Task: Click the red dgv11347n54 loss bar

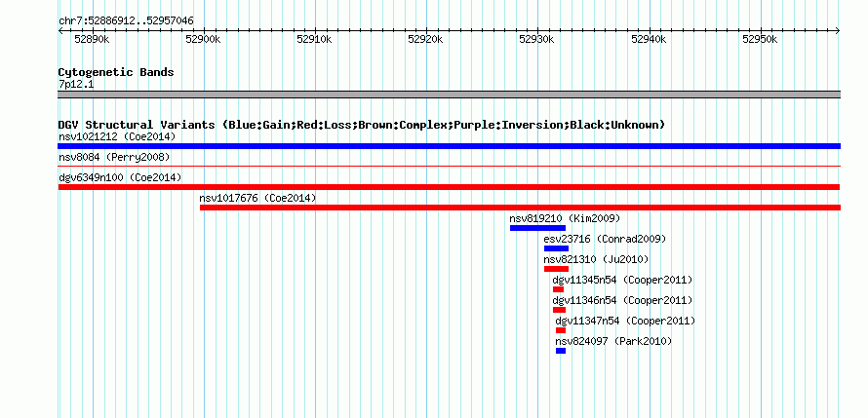Action: [561, 330]
